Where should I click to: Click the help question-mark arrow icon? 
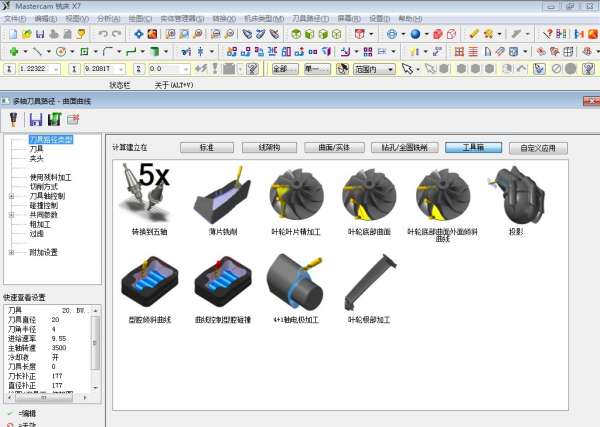point(548,34)
